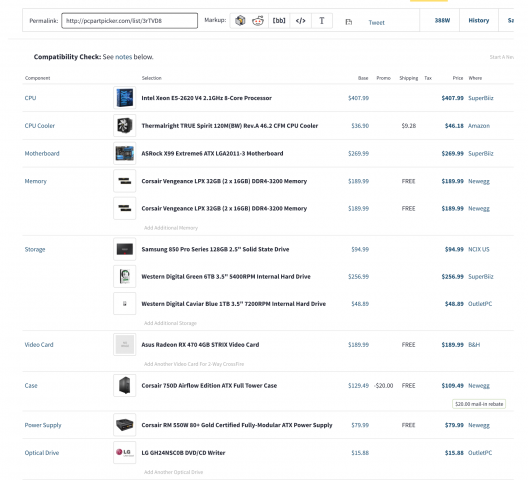
Task: Open LG GH24NSC0B DVD/CD Writer link
Action: pos(183,453)
